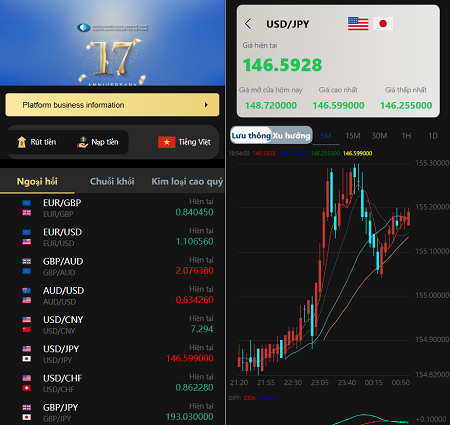The width and height of the screenshot is (450, 425).
Task: Click the list price 146.599000 for USD/JPY
Action: click(190, 358)
